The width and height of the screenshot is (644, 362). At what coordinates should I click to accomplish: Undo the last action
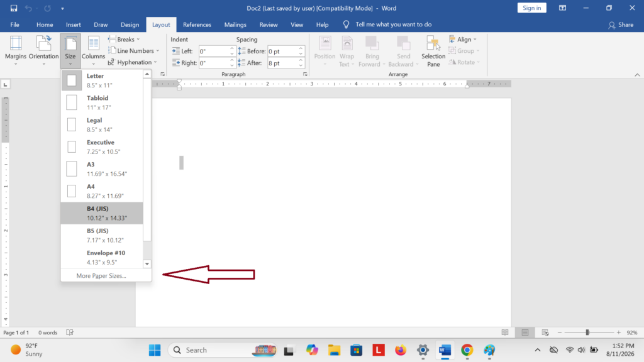click(28, 8)
